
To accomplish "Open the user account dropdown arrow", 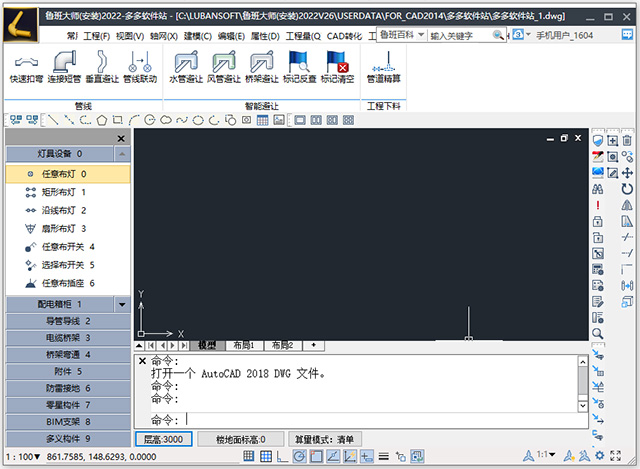I will (x=529, y=34).
